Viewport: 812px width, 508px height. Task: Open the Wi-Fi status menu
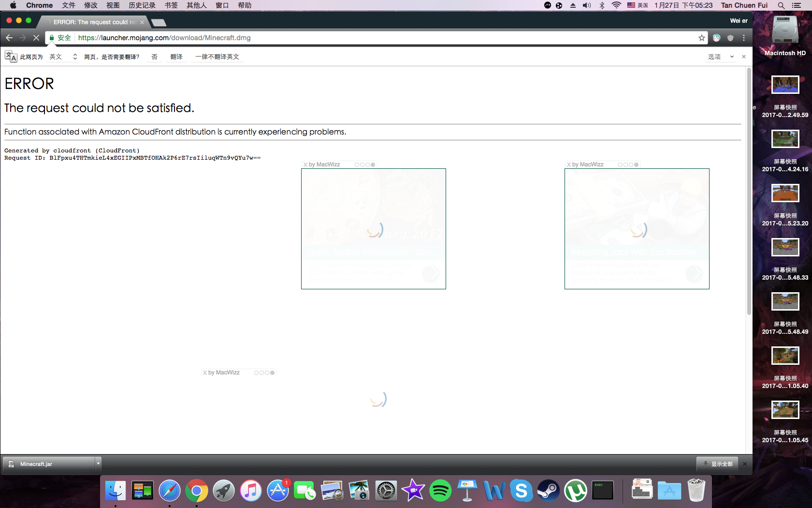point(616,5)
